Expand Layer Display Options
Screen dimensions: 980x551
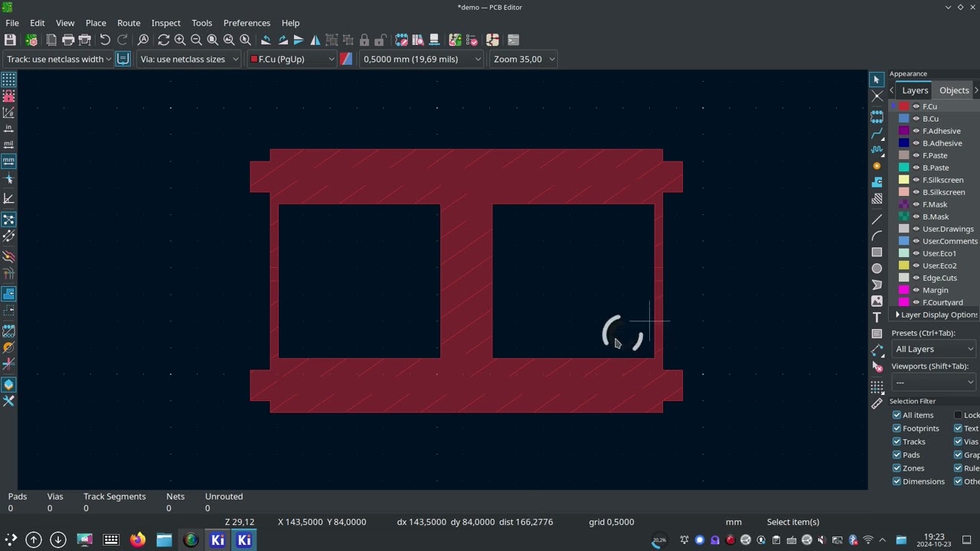point(936,315)
